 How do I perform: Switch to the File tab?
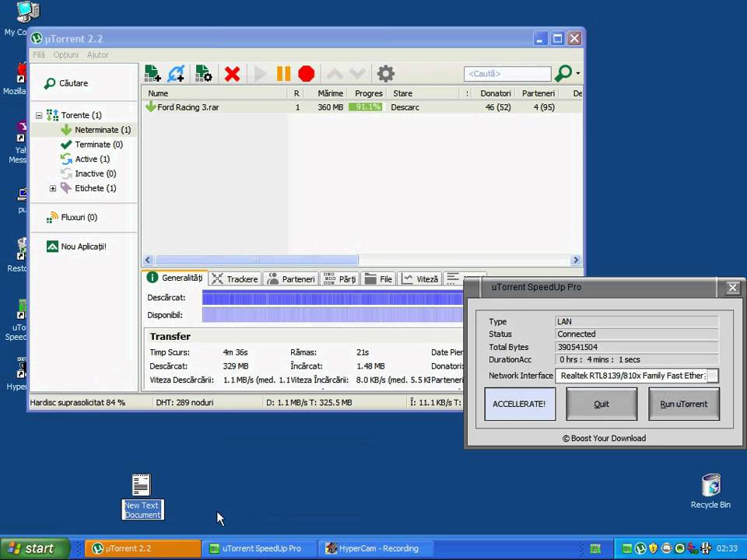pos(378,279)
